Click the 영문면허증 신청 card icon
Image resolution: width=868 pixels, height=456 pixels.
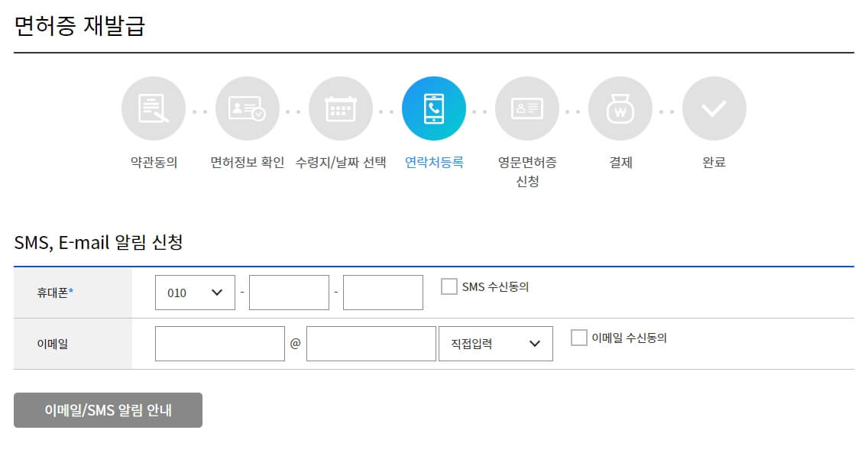527,108
